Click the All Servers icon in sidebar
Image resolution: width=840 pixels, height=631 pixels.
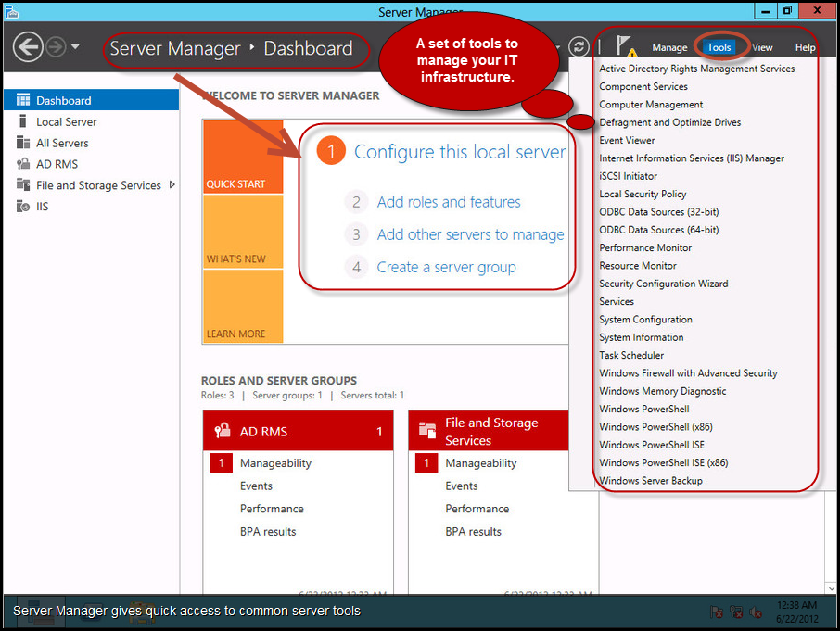[23, 143]
